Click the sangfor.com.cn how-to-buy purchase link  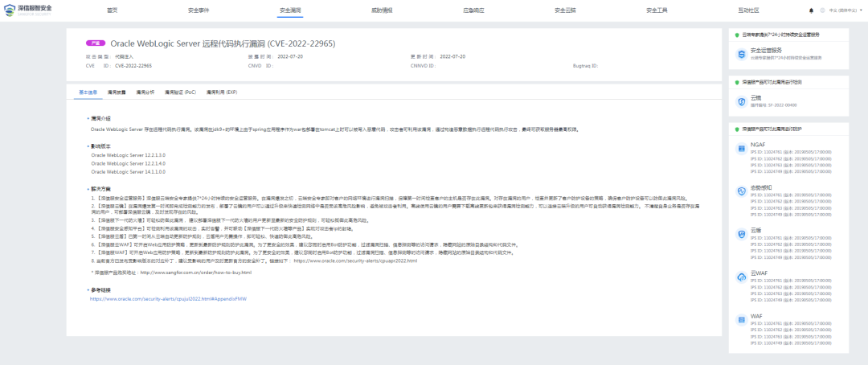pos(196,273)
